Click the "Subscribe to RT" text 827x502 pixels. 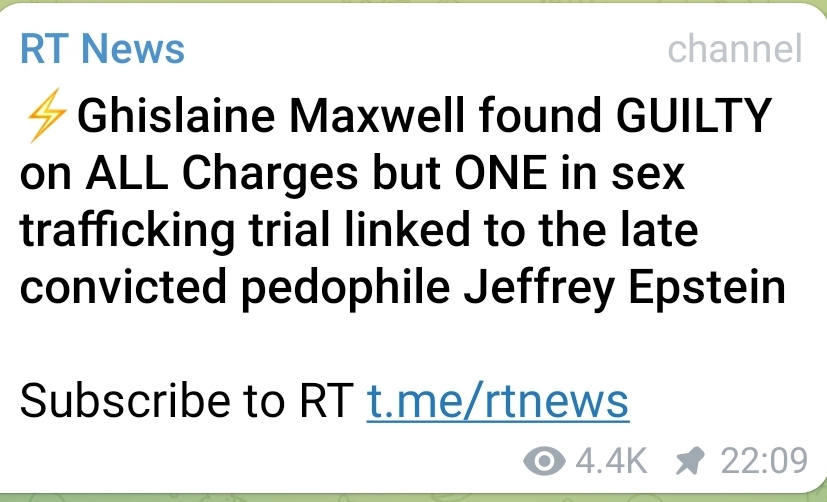[x=186, y=401]
